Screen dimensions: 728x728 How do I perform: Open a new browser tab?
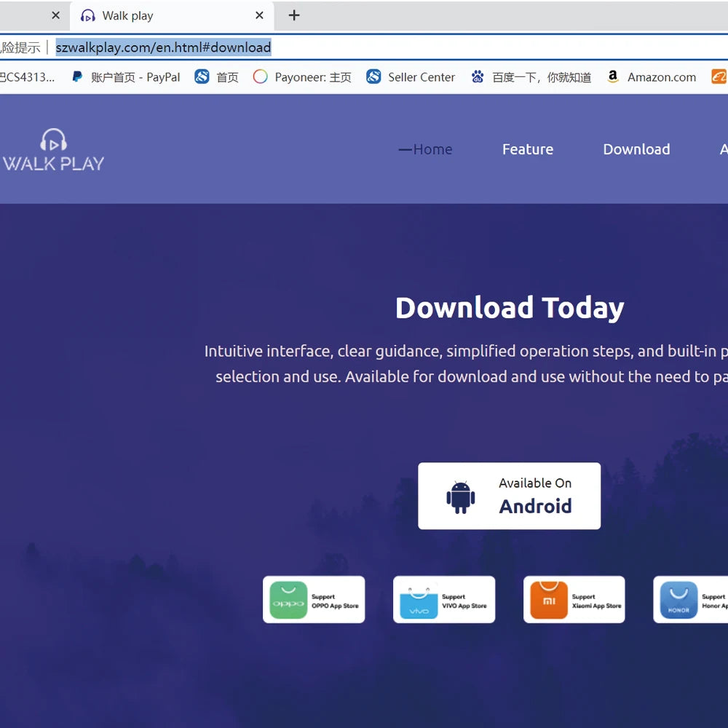pyautogui.click(x=294, y=15)
